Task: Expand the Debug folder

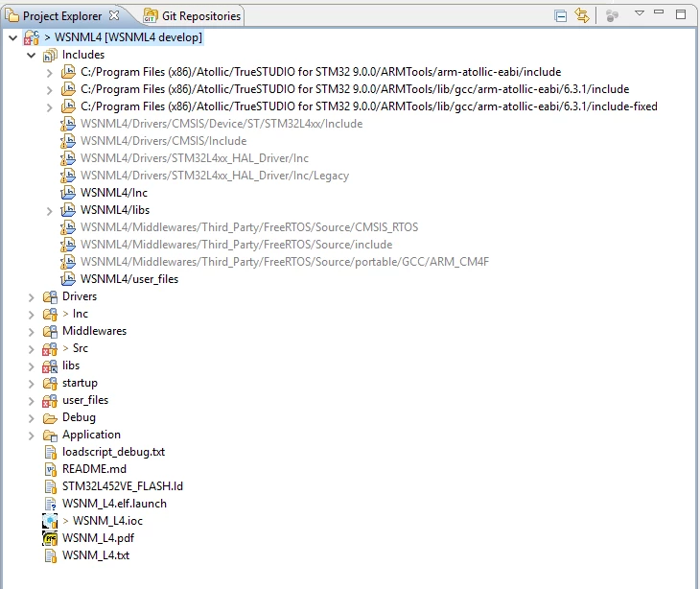Action: tap(32, 418)
